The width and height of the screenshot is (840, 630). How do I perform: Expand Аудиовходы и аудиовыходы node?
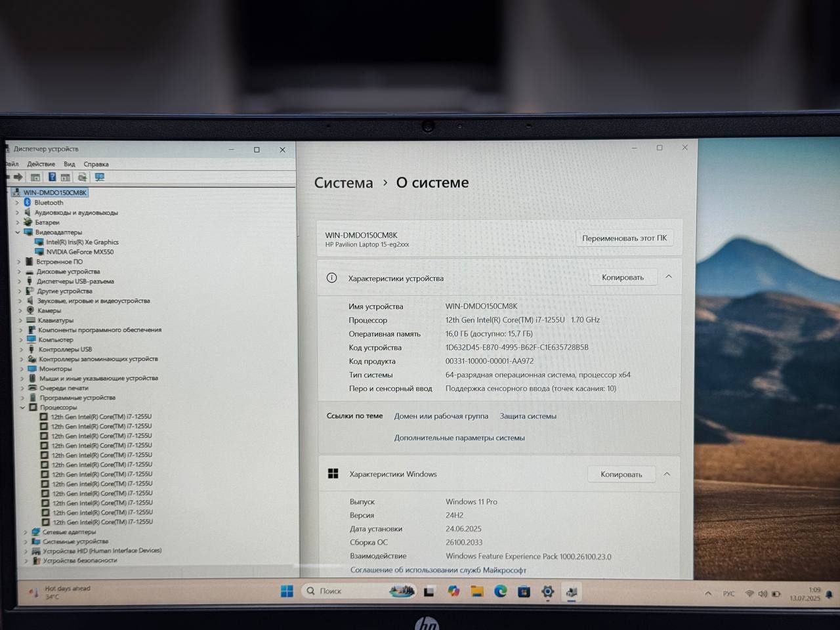tap(18, 213)
